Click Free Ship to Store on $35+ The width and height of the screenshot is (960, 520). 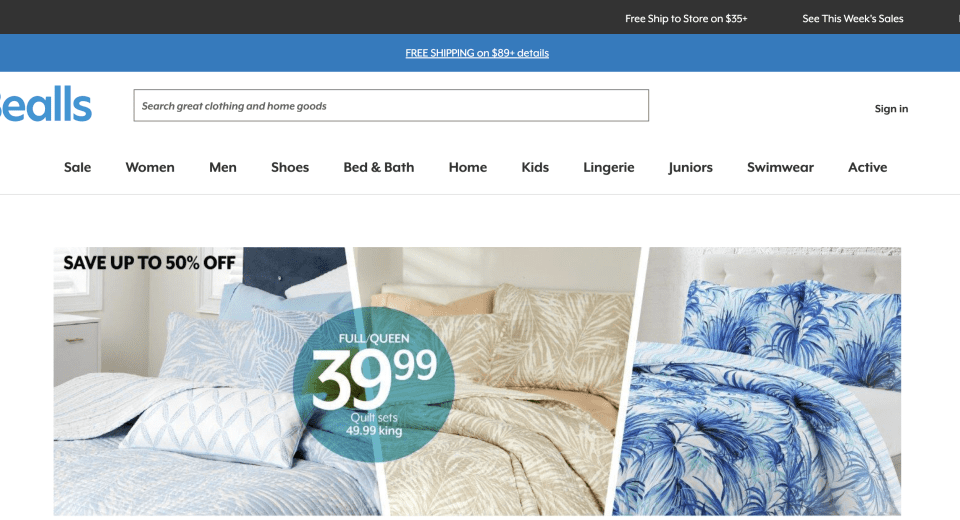pyautogui.click(x=686, y=18)
